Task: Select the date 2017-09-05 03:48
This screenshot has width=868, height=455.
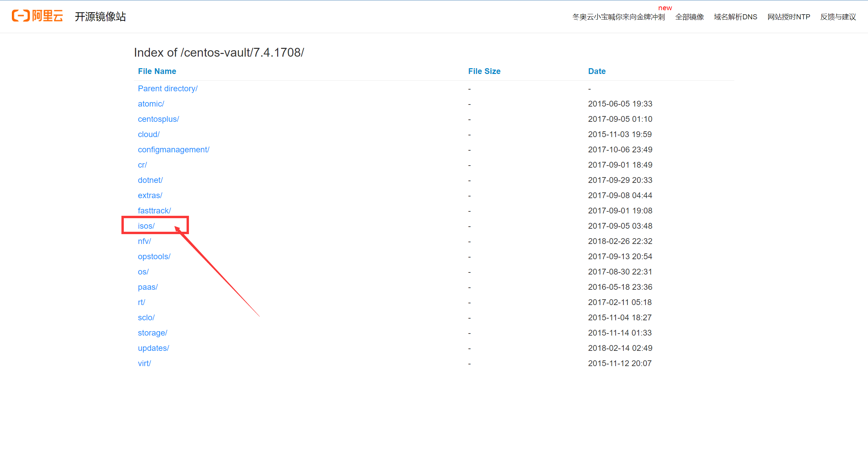Action: pyautogui.click(x=620, y=226)
